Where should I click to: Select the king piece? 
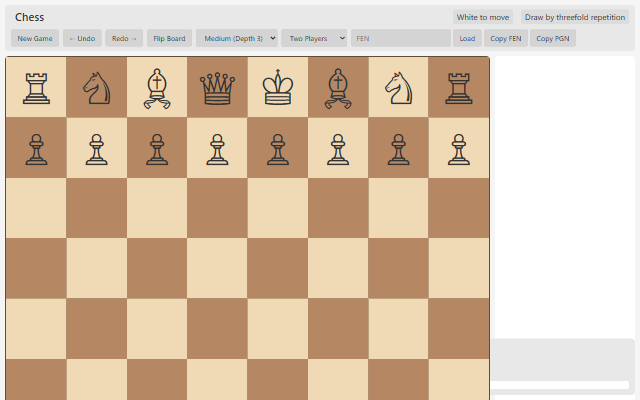click(x=278, y=88)
